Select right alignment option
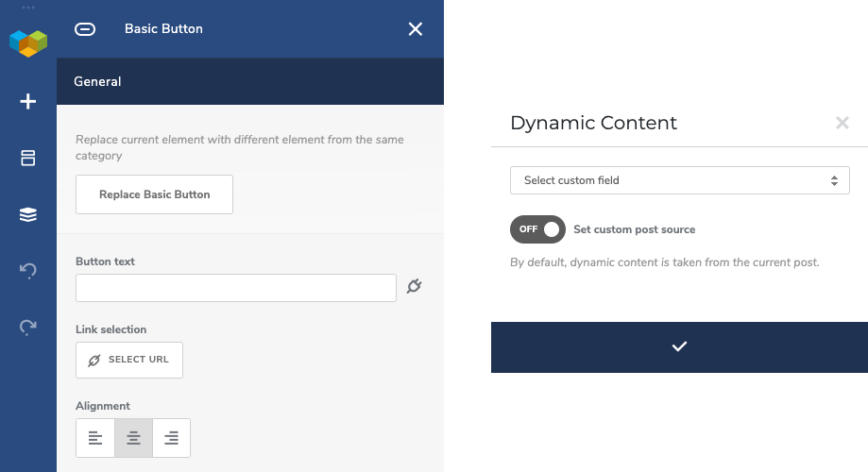The width and height of the screenshot is (868, 472). pyautogui.click(x=172, y=438)
